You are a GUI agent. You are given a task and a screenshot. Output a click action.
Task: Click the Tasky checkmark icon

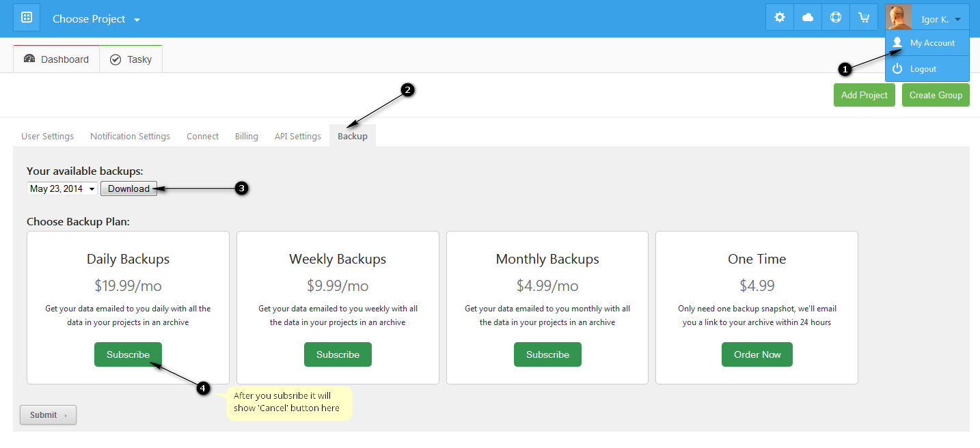115,59
